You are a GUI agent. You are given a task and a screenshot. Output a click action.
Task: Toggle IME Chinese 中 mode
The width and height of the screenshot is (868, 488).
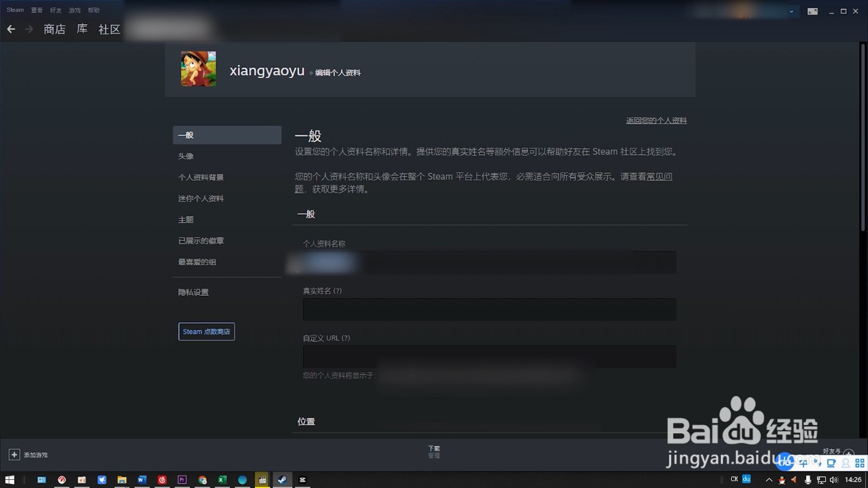coord(803,463)
